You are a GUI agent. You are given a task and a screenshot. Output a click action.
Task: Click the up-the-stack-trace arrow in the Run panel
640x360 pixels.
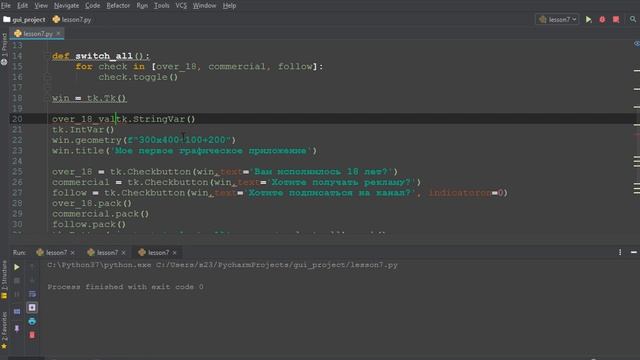coord(32,267)
